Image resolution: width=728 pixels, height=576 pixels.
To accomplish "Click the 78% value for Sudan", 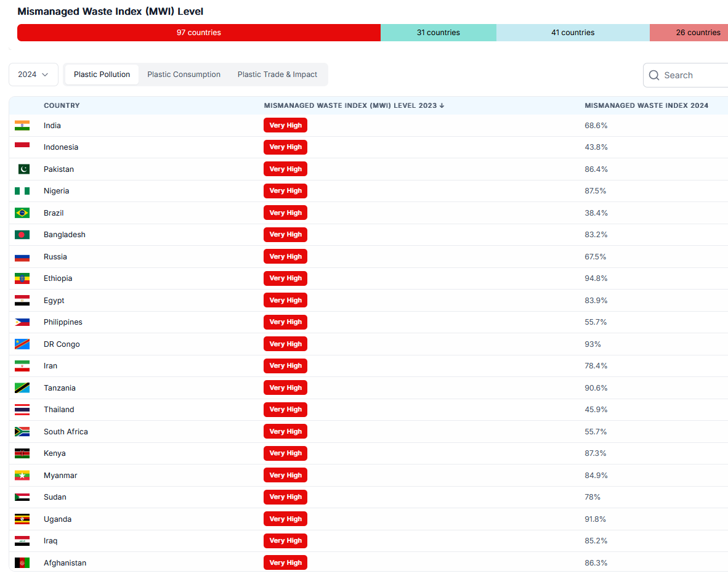I will 593,497.
